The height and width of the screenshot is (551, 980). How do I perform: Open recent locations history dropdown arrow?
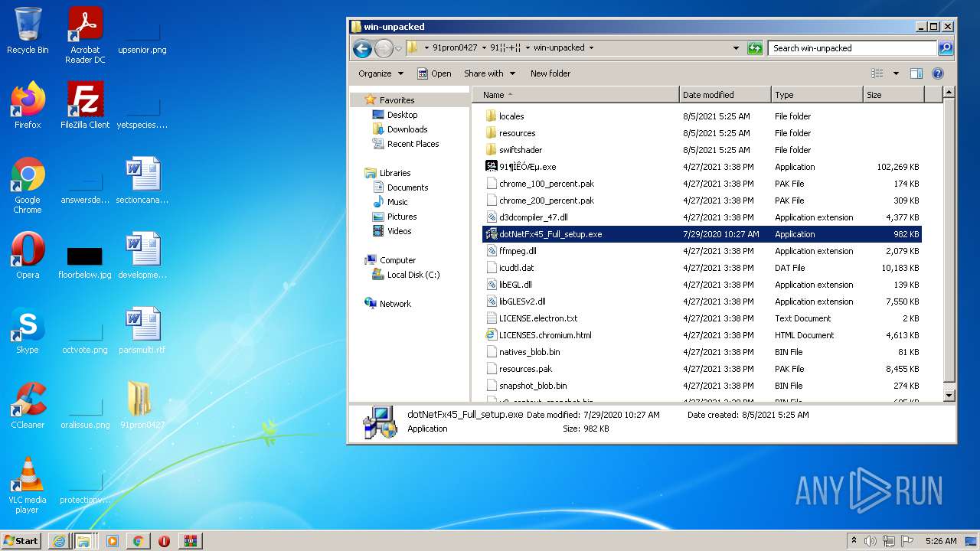(399, 48)
